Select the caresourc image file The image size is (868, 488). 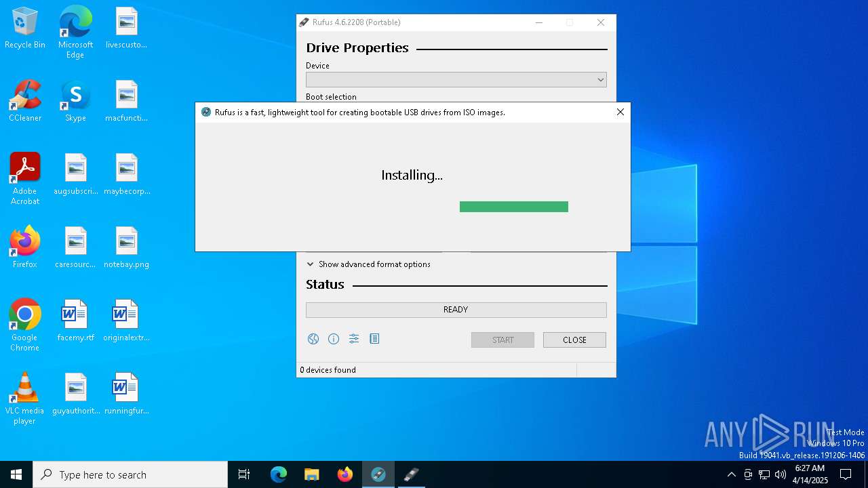76,248
